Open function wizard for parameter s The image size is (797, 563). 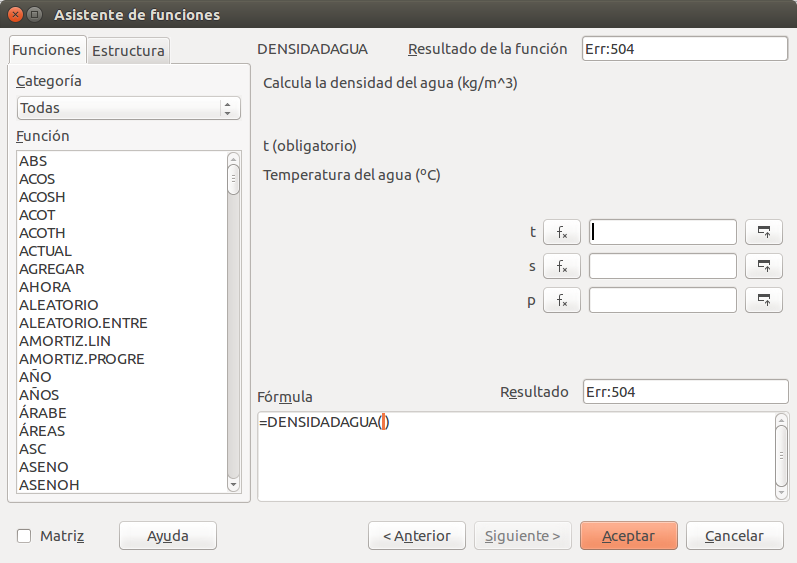tap(562, 266)
